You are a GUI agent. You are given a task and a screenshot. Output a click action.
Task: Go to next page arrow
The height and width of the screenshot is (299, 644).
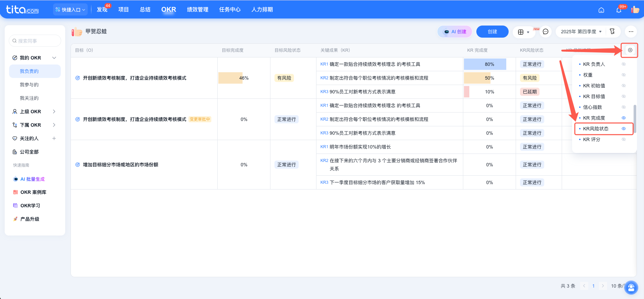[603, 286]
